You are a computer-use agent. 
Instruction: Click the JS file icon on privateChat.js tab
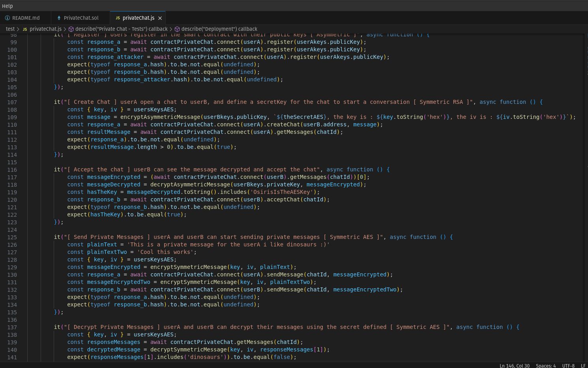coord(118,18)
